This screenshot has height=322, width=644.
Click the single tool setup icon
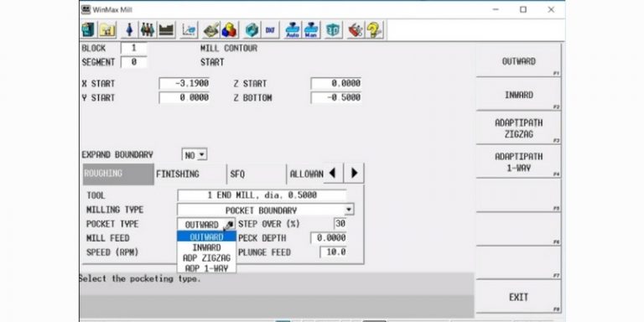pyautogui.click(x=129, y=30)
